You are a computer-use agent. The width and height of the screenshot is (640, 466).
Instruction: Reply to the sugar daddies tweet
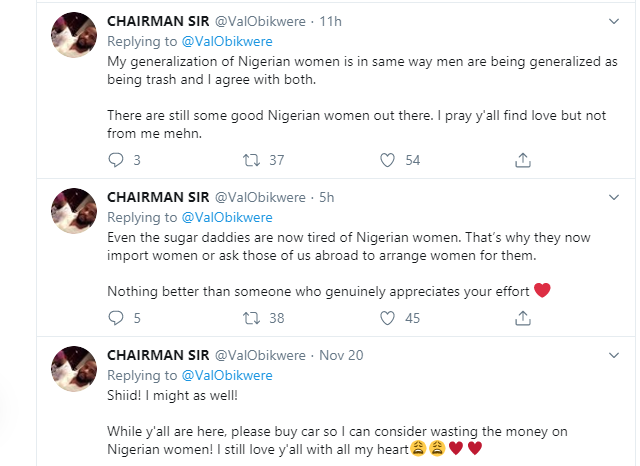pyautogui.click(x=115, y=319)
